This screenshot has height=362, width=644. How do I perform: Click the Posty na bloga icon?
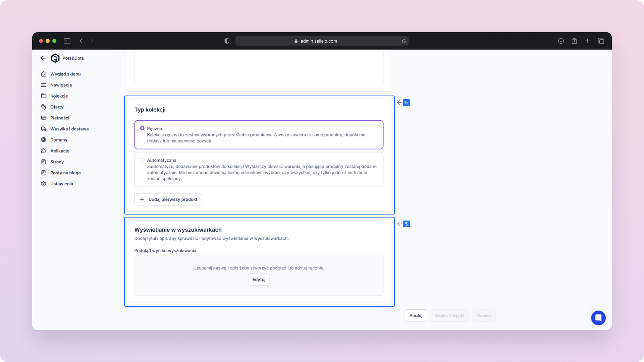click(x=44, y=173)
